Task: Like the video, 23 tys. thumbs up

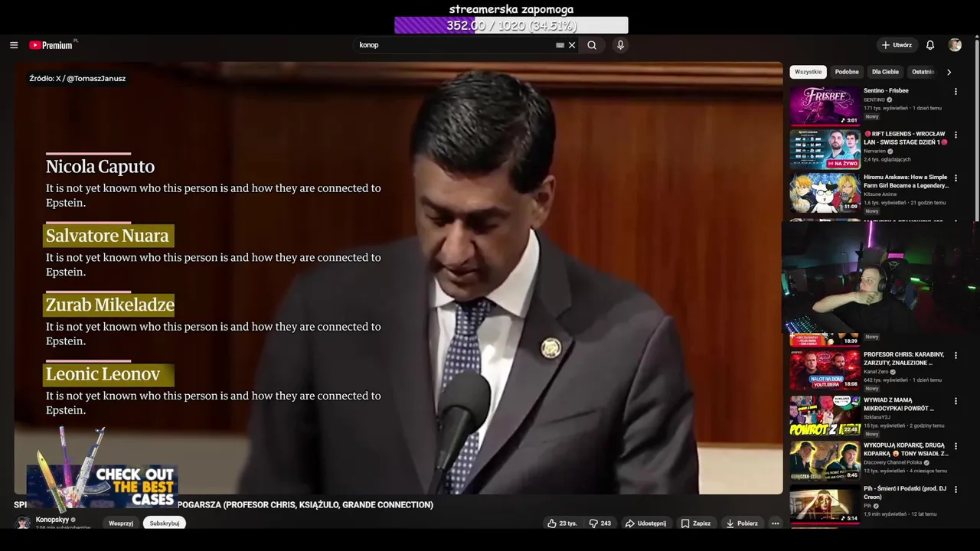Action: 562,523
